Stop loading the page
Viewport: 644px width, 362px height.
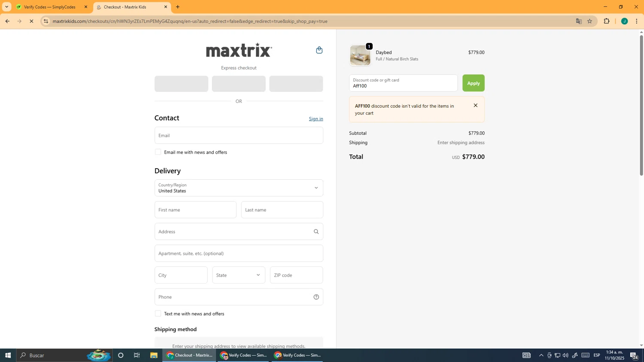click(31, 21)
